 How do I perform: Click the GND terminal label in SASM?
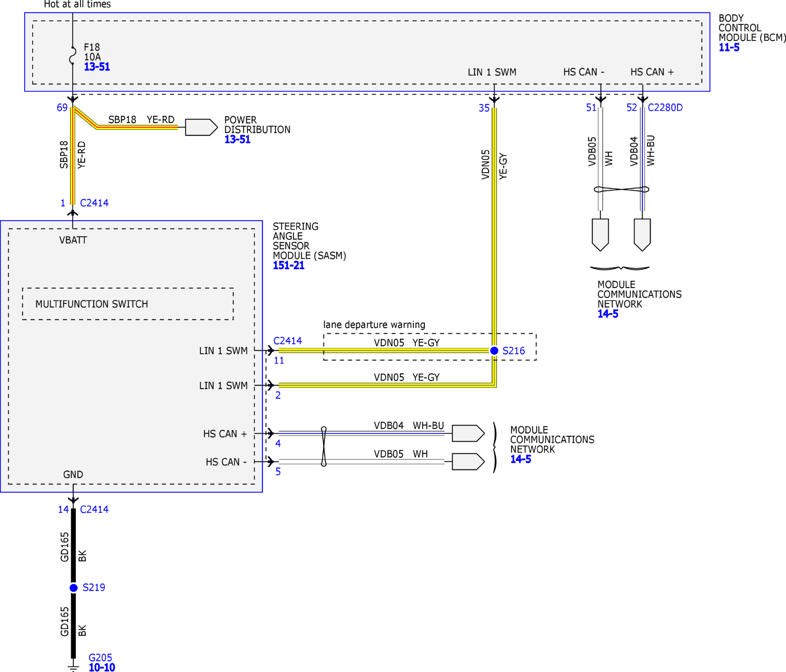(73, 474)
